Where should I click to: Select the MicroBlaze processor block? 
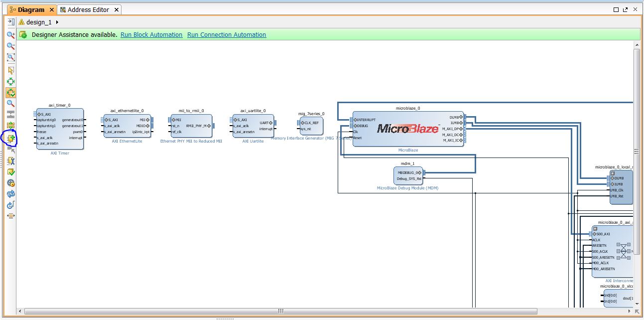[x=408, y=129]
